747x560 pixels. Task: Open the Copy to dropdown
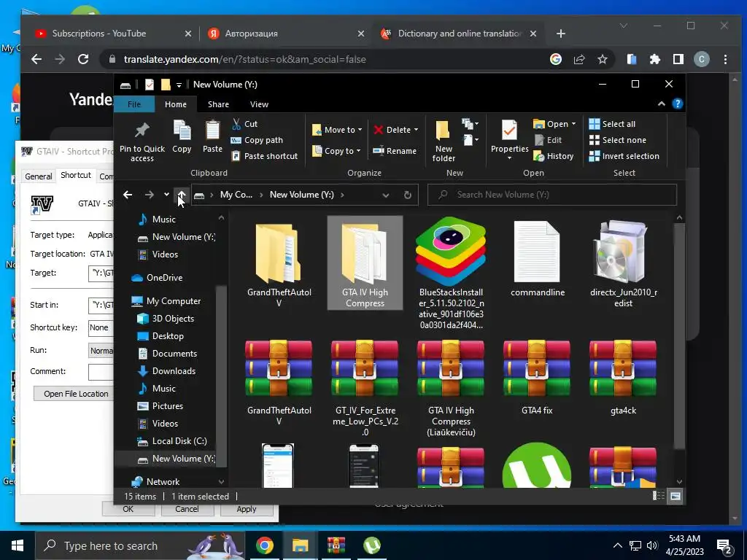(336, 151)
